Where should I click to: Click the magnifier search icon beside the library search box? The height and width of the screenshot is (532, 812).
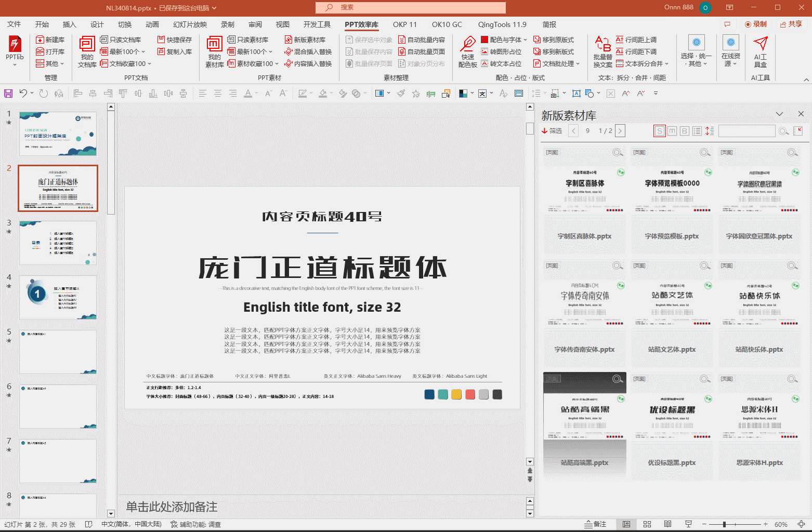tap(784, 131)
